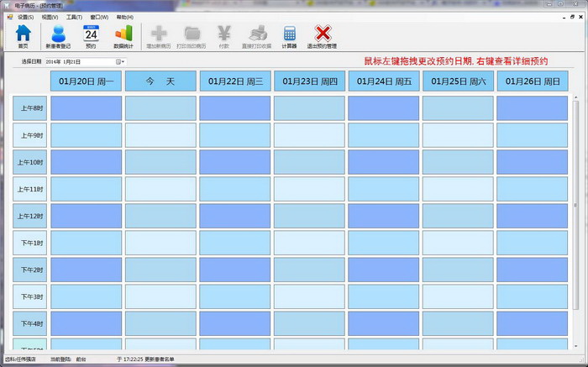Select the 上午8时 slot under 01月20日 周一

(87, 108)
